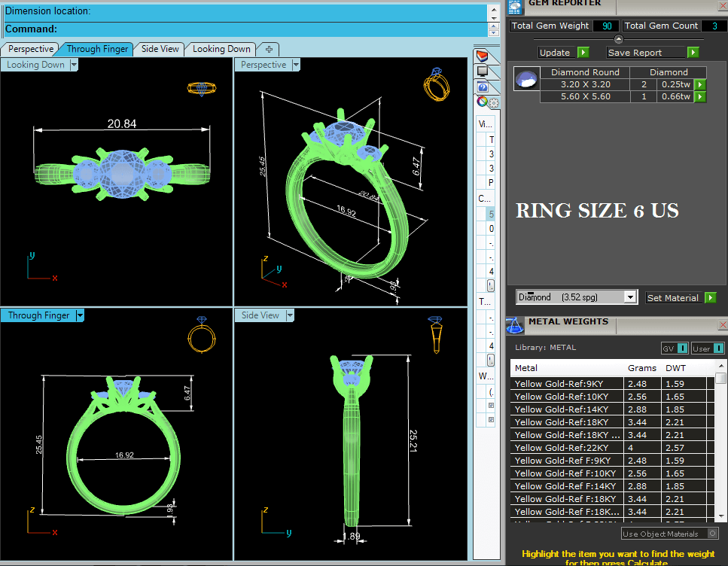Click the Gem Reporter panel icon
Image resolution: width=728 pixels, height=566 pixels.
[515, 7]
